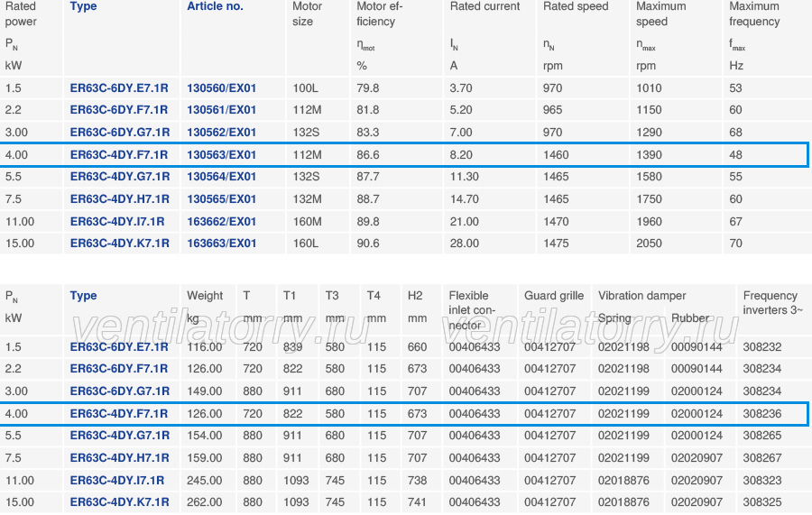
Task: Open type ER63C-4DY.I7.1R in top table
Action: tap(117, 222)
